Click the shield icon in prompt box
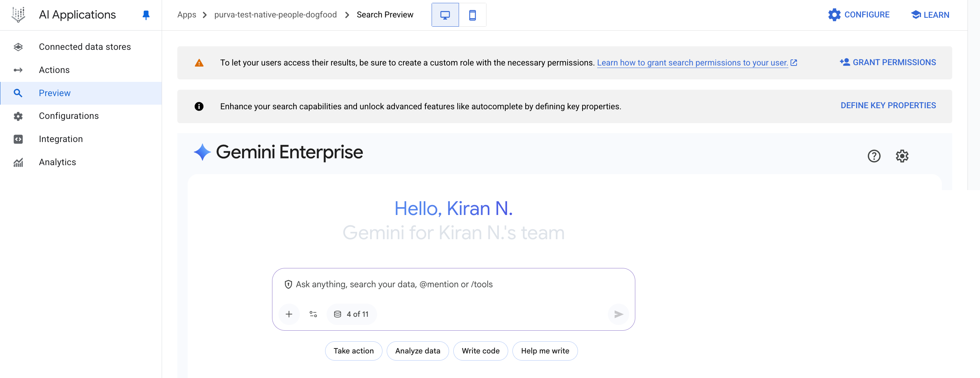980x378 pixels. (288, 284)
